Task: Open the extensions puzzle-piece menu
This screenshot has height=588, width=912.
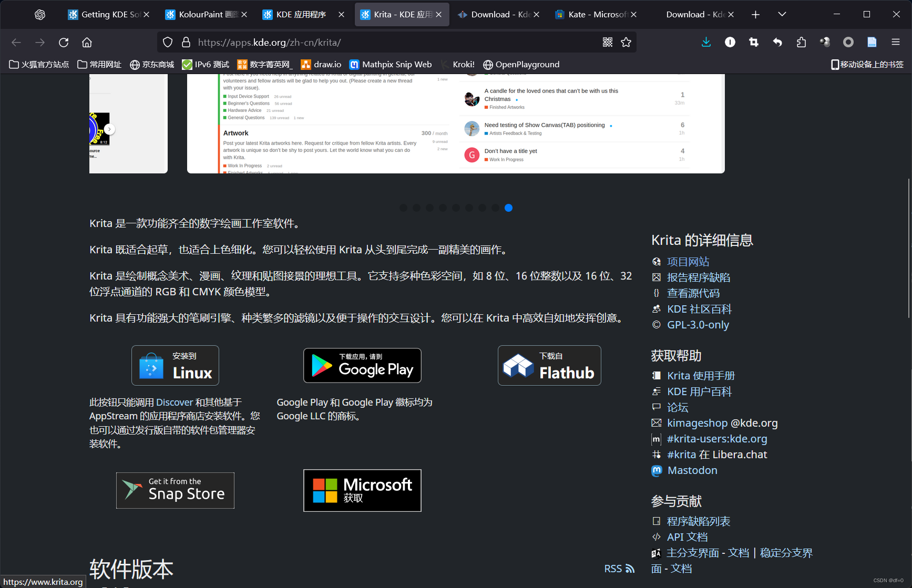Action: pos(801,42)
